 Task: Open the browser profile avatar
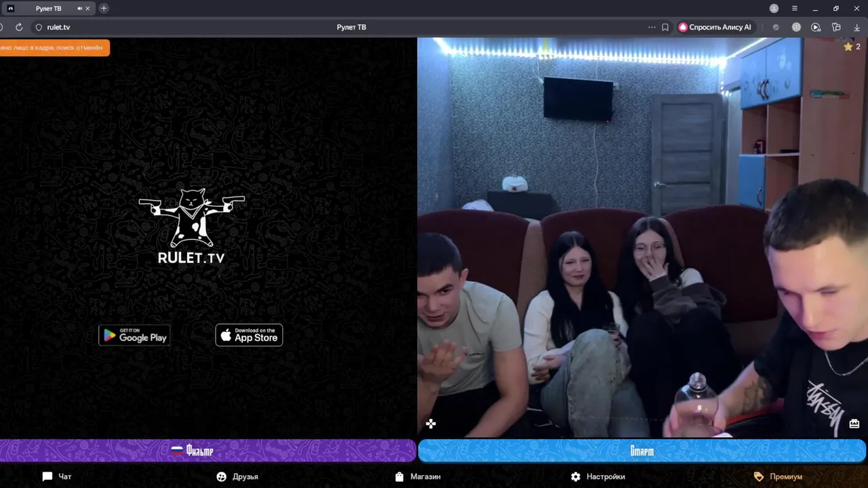pyautogui.click(x=774, y=8)
